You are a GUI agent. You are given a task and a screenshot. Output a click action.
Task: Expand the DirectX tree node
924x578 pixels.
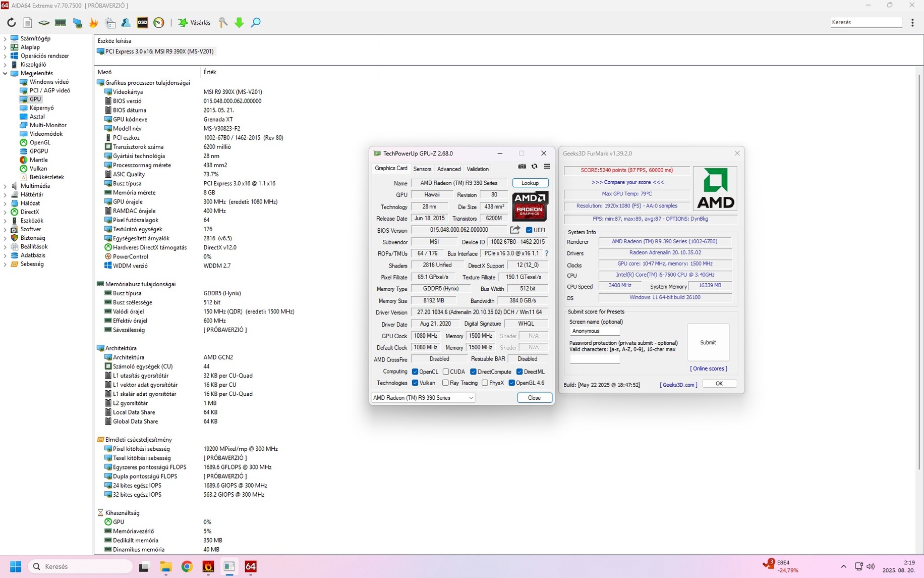click(6, 212)
